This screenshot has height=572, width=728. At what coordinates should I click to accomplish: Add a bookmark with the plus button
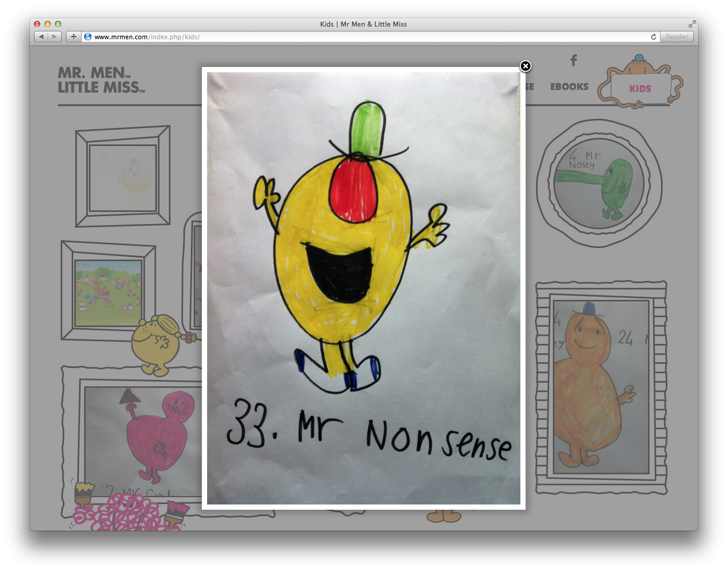pyautogui.click(x=74, y=37)
